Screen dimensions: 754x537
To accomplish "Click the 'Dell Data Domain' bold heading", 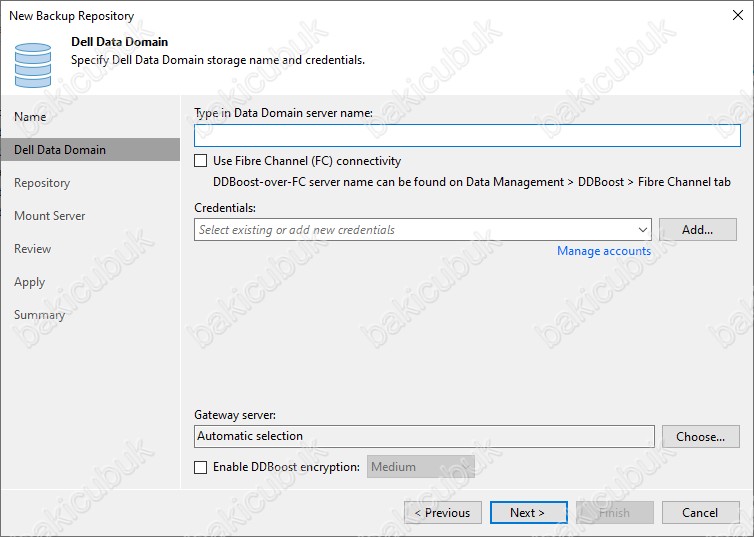I will (120, 42).
